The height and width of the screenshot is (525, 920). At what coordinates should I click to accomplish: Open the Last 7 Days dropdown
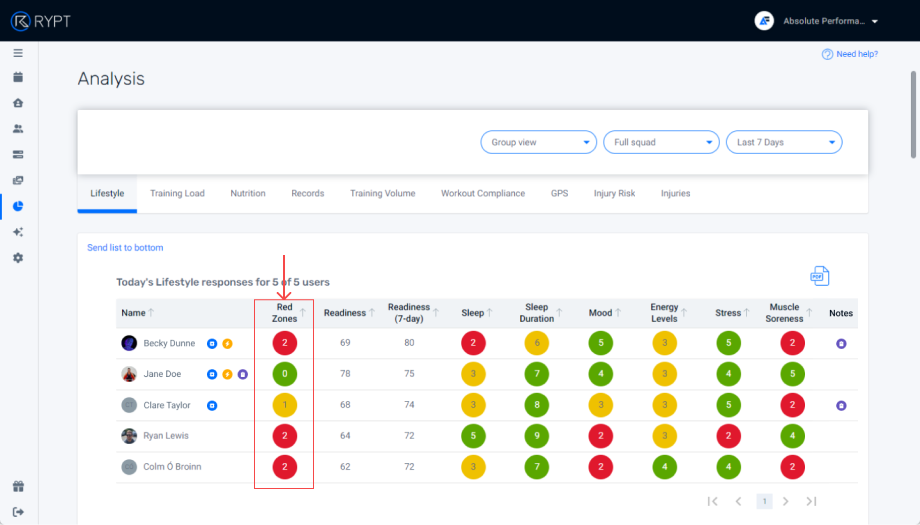(x=784, y=142)
